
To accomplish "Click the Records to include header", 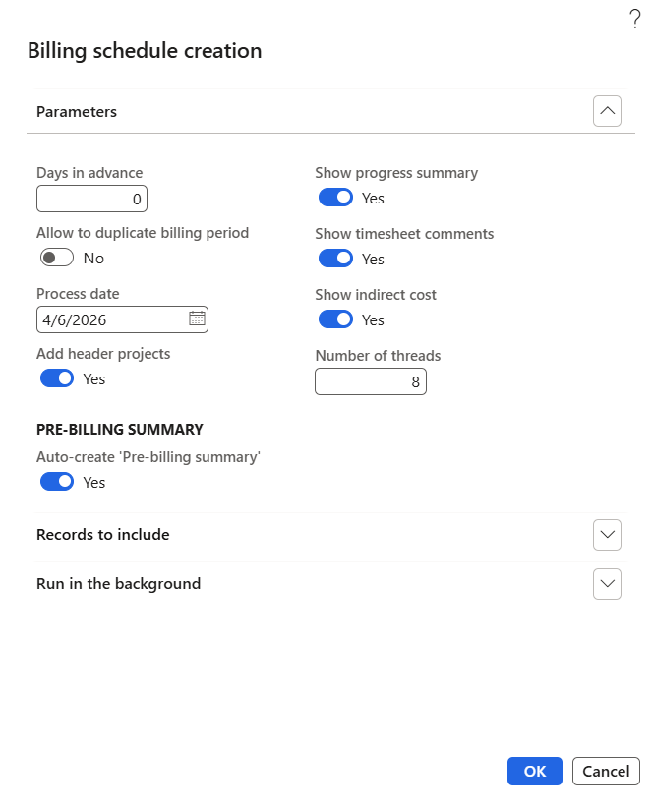I will click(103, 535).
